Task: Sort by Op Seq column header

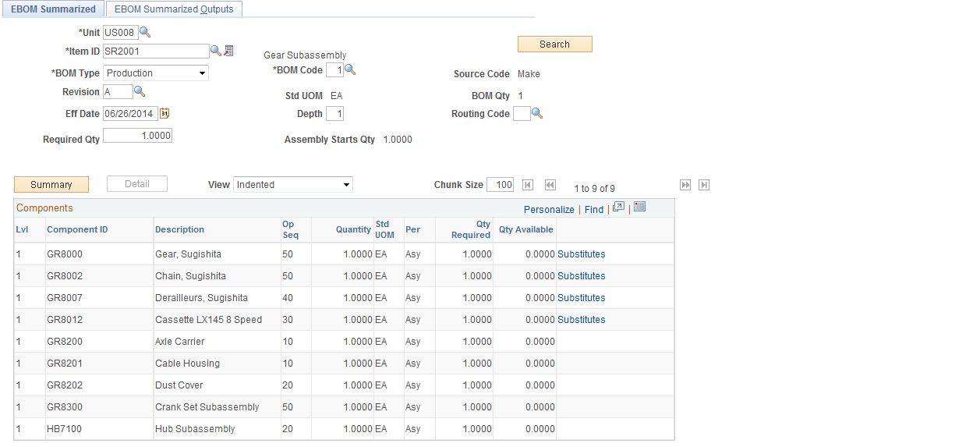Action: 290,229
